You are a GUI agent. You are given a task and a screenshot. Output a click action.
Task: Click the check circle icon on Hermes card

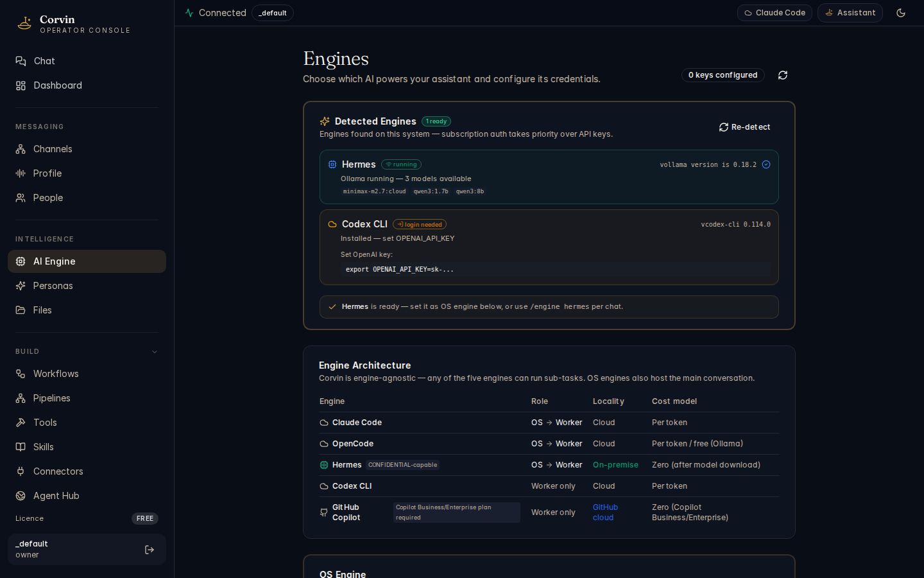pyautogui.click(x=766, y=164)
